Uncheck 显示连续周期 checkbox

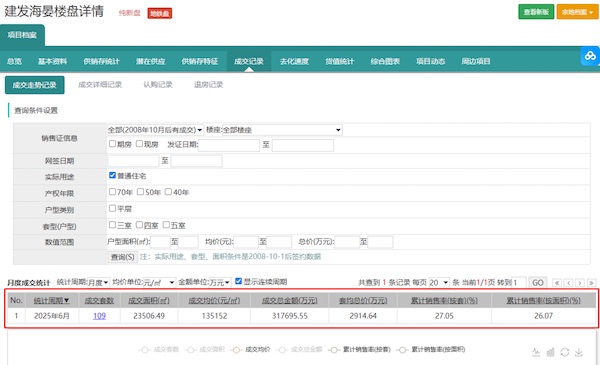click(x=238, y=281)
